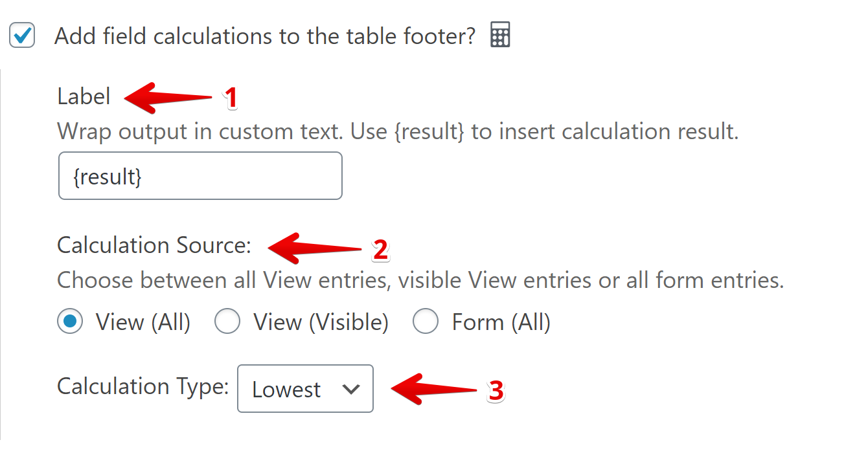Click the red number 1 annotation
Screen dimensions: 868x451
[x=231, y=98]
